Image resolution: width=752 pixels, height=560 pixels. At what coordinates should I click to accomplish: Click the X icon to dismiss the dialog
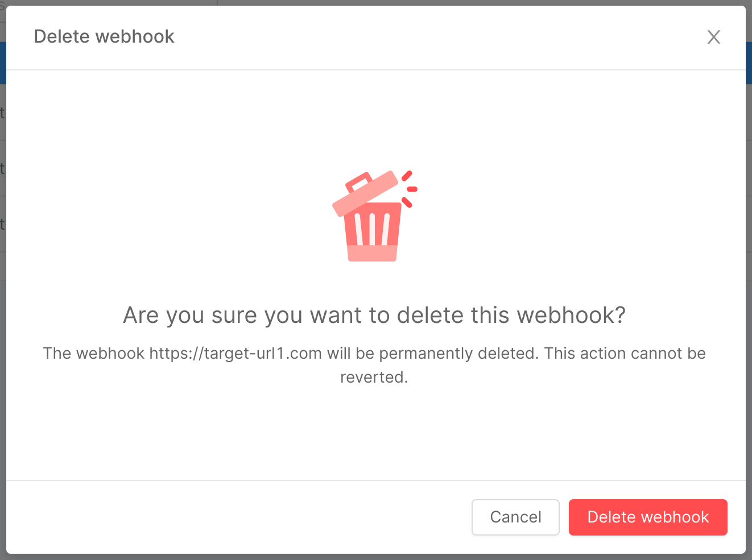pos(714,36)
